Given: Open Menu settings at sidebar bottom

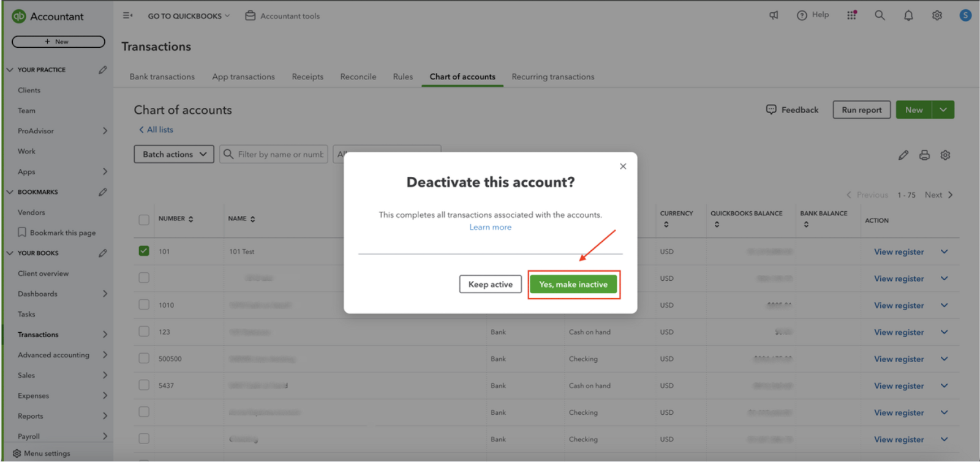Looking at the screenshot, I should (x=42, y=453).
